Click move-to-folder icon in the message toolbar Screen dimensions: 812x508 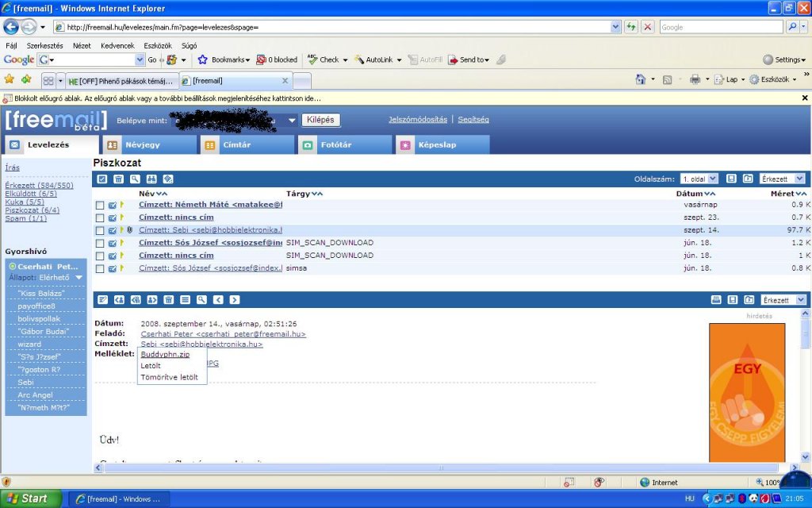click(x=749, y=299)
